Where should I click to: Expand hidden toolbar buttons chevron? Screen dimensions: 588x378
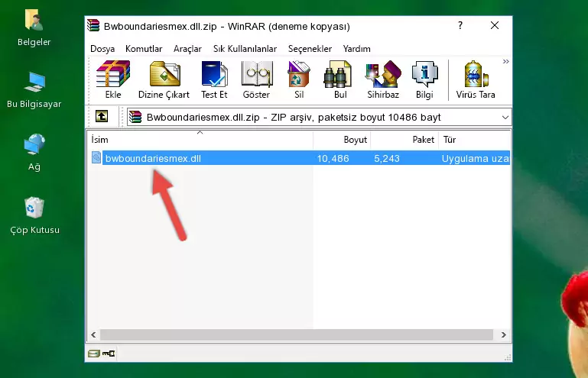pyautogui.click(x=506, y=61)
